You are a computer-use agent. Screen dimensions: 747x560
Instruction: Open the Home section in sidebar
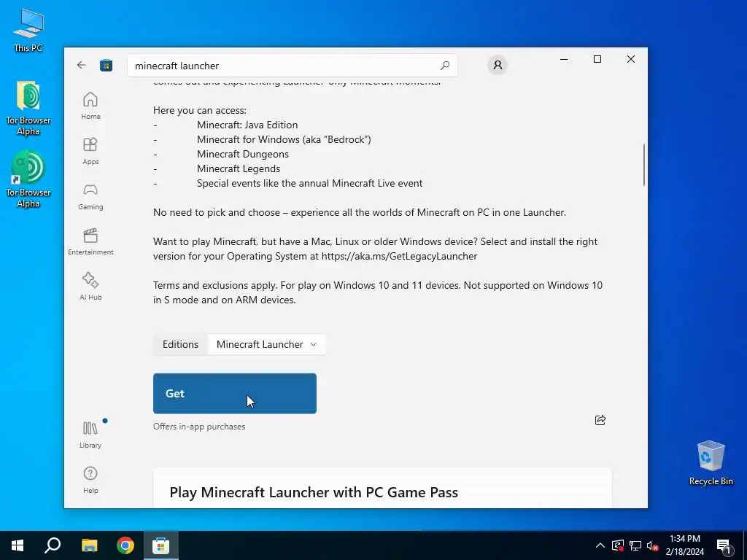(90, 106)
